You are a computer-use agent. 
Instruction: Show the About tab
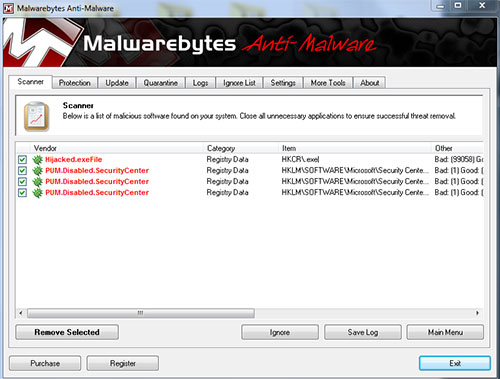(370, 83)
